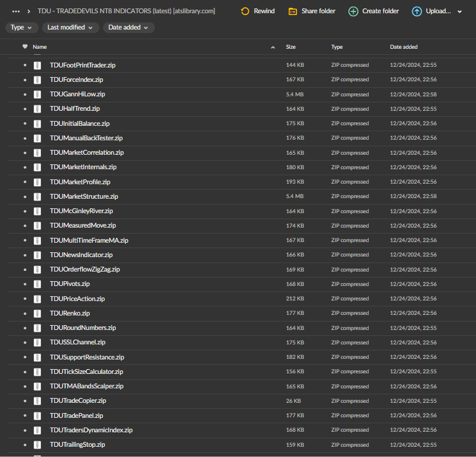
Task: Open the Date added filter chip
Action: tap(128, 27)
